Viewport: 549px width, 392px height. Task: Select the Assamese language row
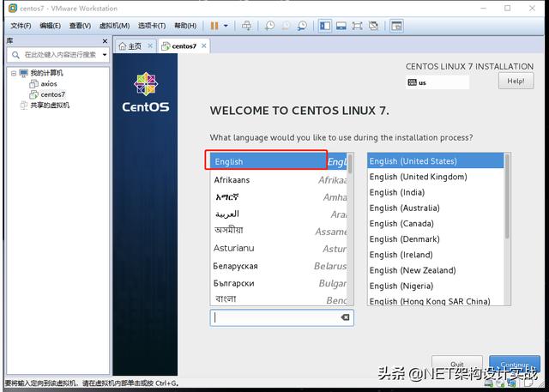point(279,231)
